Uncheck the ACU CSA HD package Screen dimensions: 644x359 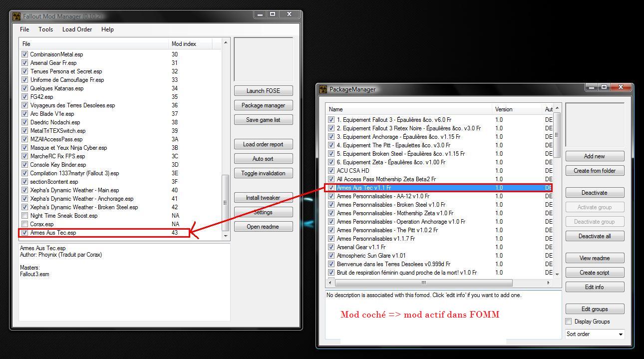click(x=331, y=171)
